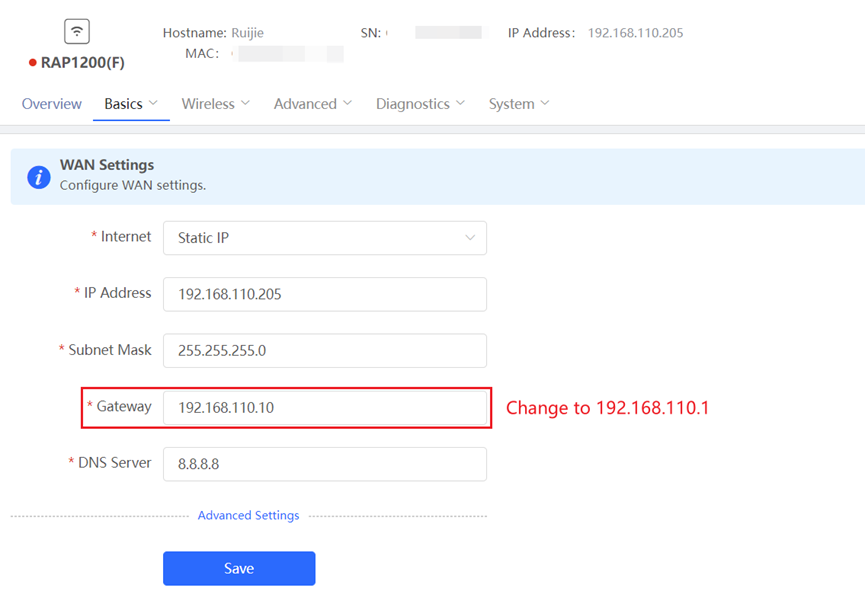Expand the System chevron arrow
865x591 pixels.
click(545, 103)
